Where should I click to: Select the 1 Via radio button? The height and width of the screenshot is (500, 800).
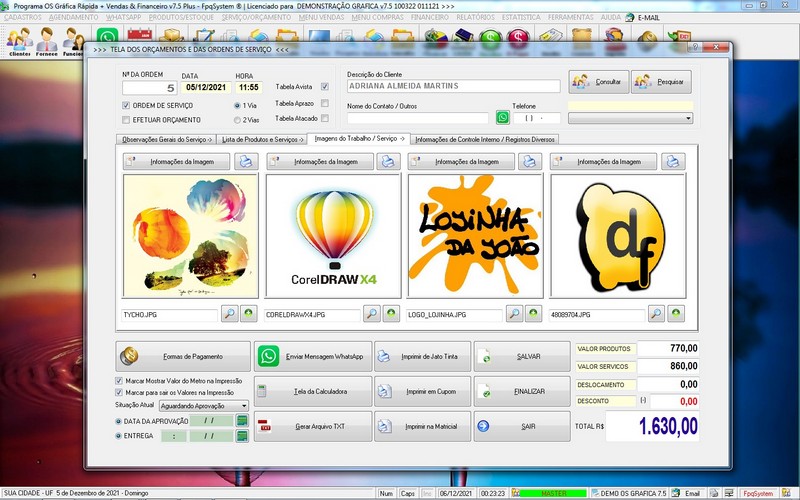[237, 106]
